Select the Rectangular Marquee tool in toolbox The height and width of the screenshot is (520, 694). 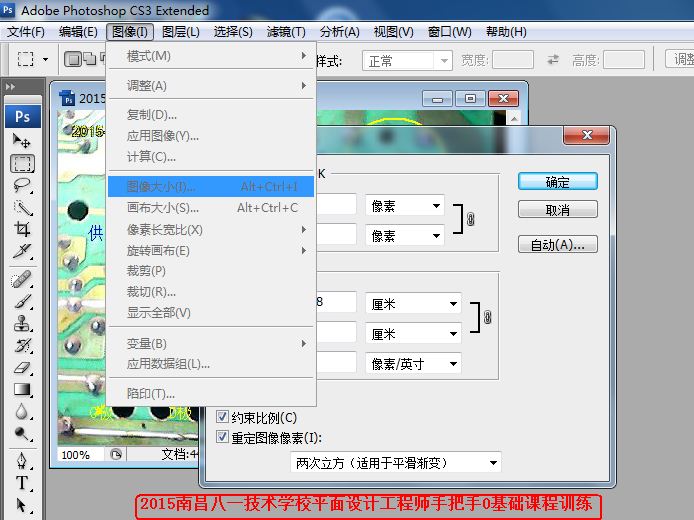coord(22,164)
